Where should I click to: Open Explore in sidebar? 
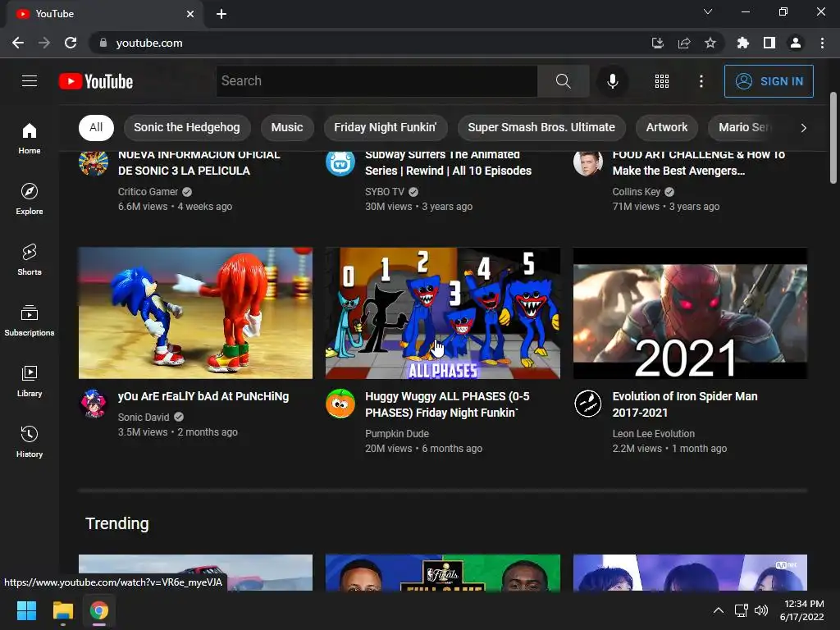click(30, 199)
